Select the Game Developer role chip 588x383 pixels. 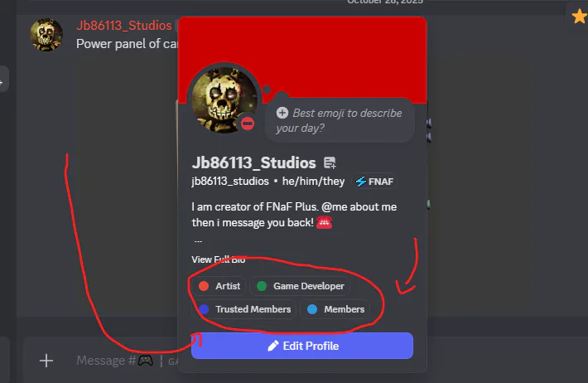coord(300,286)
